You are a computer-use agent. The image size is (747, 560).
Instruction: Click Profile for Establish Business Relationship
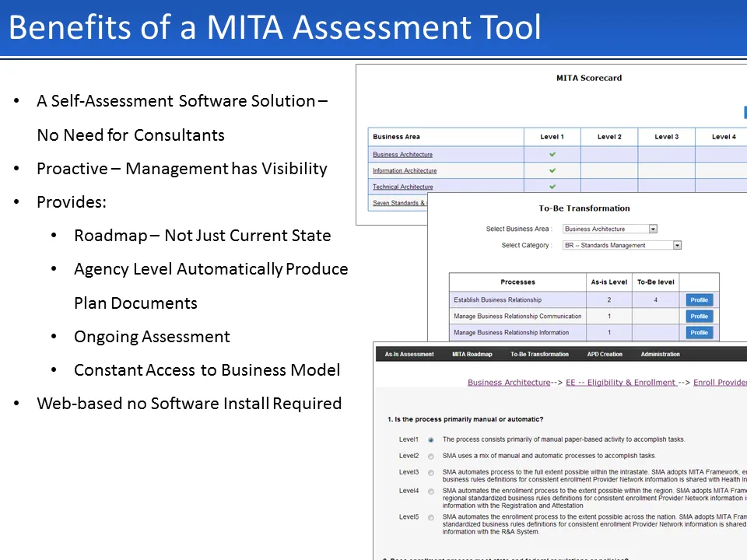pos(700,300)
